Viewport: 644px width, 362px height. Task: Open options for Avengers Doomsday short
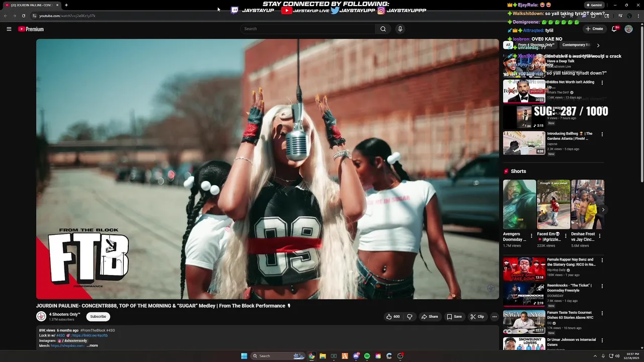point(531,235)
